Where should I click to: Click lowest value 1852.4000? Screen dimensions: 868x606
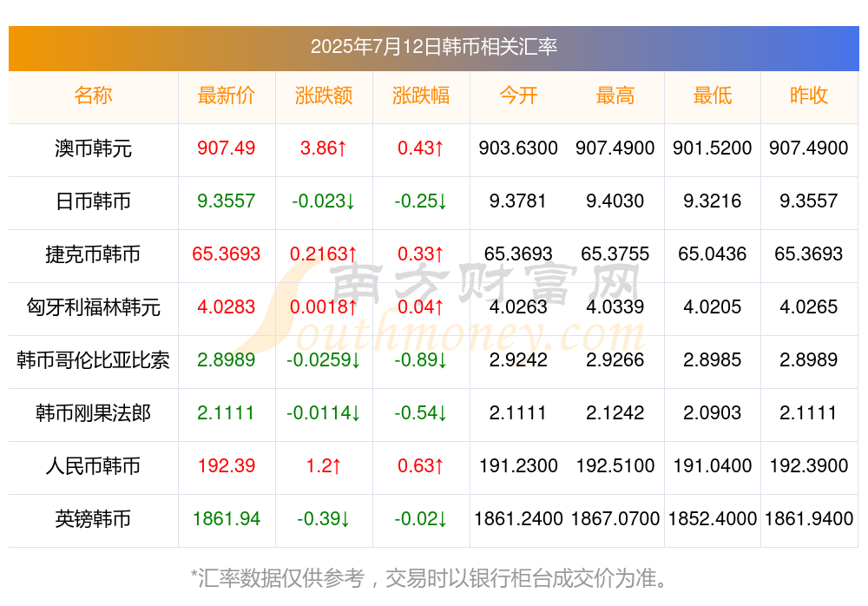click(713, 518)
